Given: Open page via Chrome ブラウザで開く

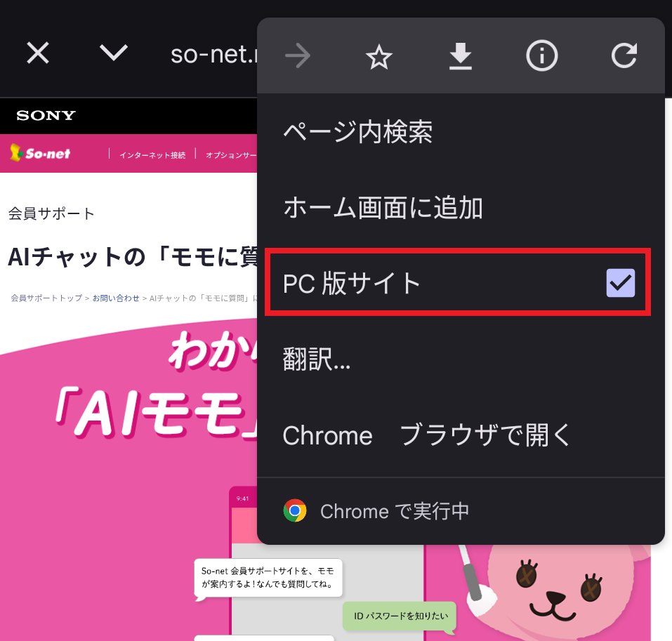Looking at the screenshot, I should tap(427, 436).
